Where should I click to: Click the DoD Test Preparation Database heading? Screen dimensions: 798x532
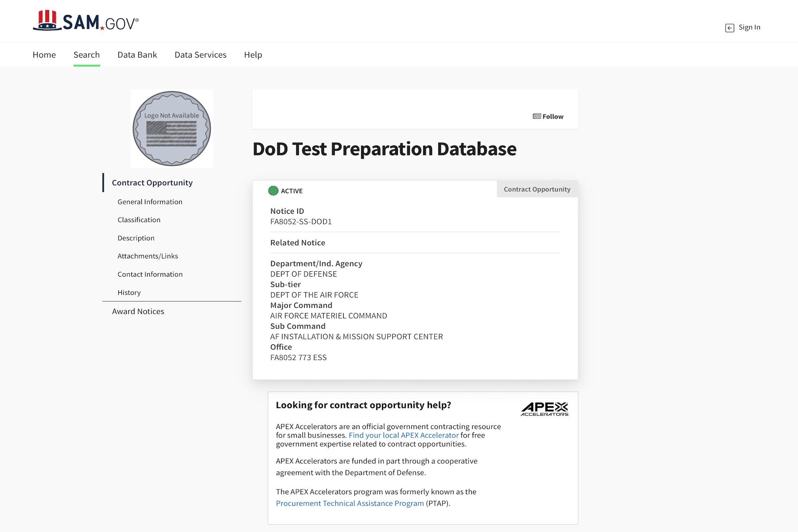click(384, 149)
